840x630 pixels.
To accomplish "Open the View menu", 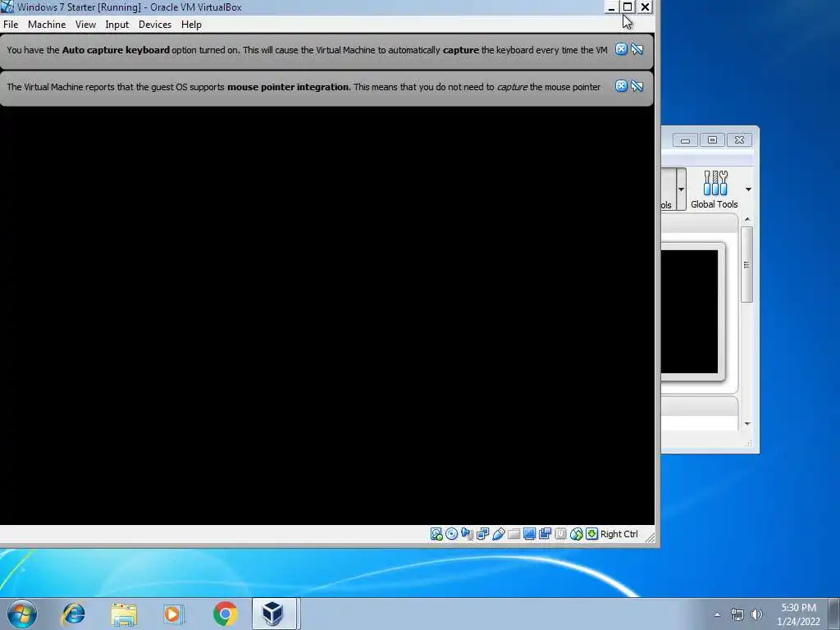I will pyautogui.click(x=85, y=25).
